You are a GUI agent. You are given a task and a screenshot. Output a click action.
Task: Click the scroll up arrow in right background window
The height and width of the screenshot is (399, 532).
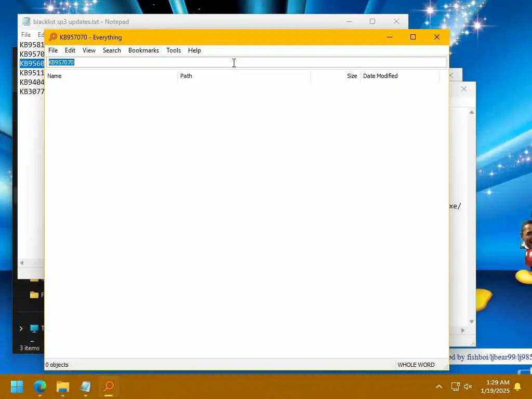[x=472, y=112]
